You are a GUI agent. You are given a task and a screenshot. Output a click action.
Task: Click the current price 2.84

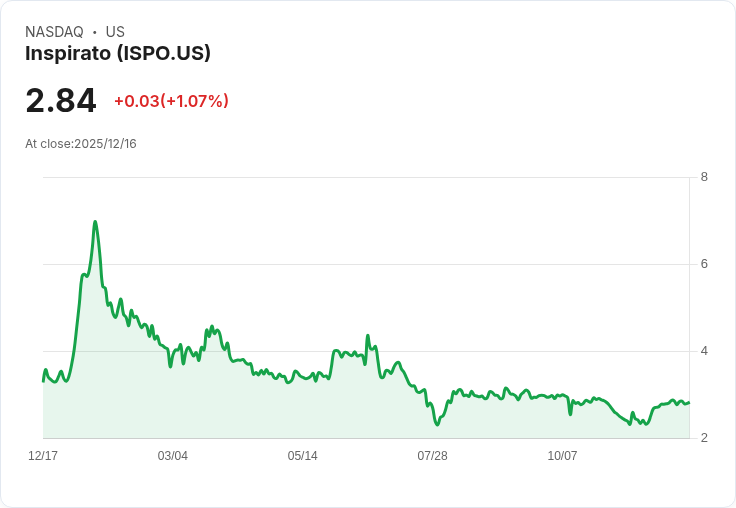coord(61,100)
